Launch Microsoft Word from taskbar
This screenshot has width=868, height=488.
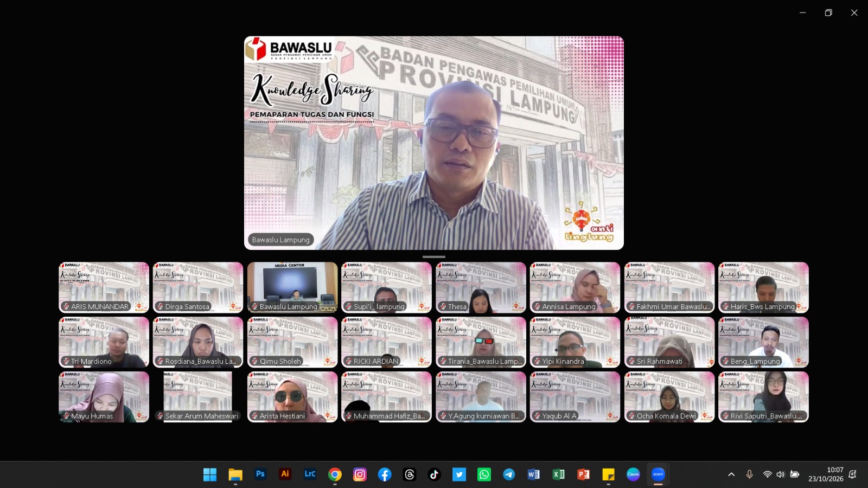534,474
